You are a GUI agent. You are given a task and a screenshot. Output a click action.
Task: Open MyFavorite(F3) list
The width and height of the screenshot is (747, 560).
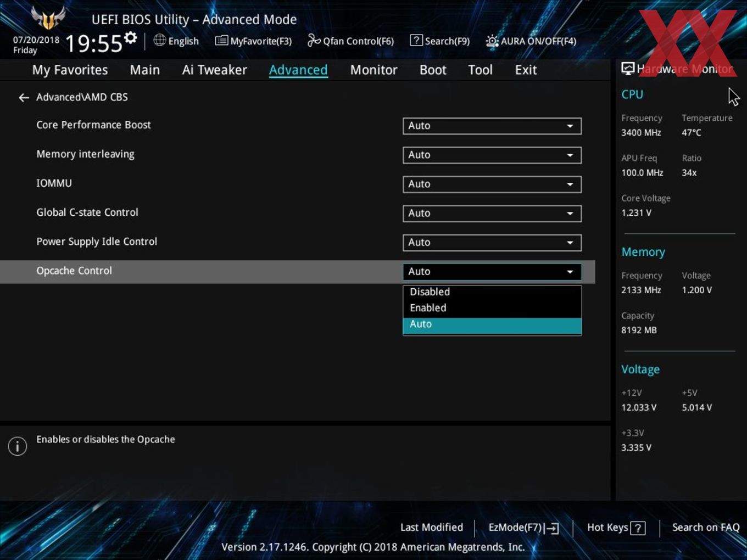[x=253, y=41]
